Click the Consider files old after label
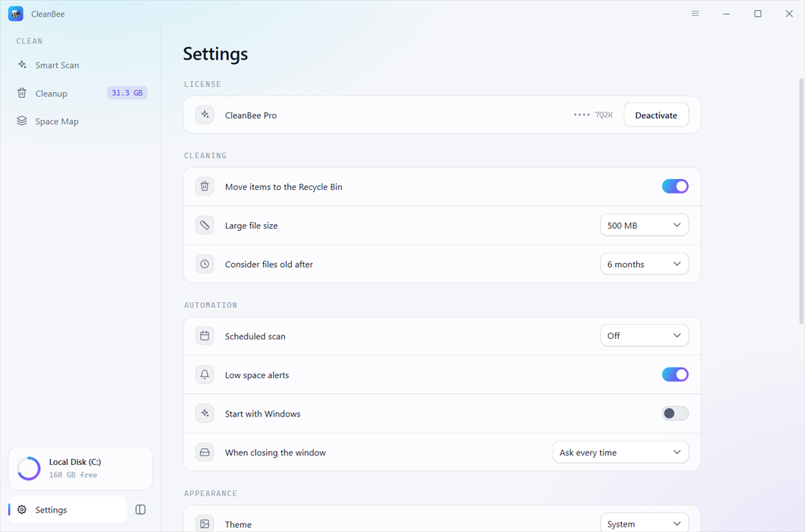The image size is (805, 532). point(269,264)
